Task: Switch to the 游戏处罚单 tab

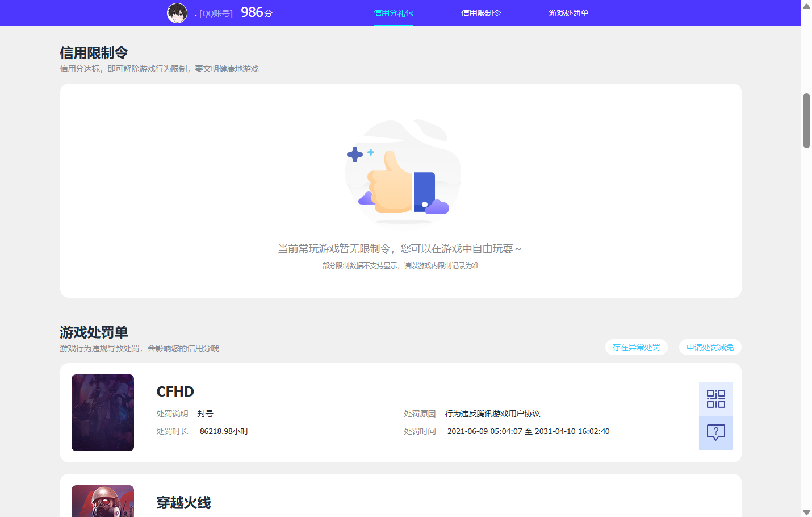Action: point(570,12)
